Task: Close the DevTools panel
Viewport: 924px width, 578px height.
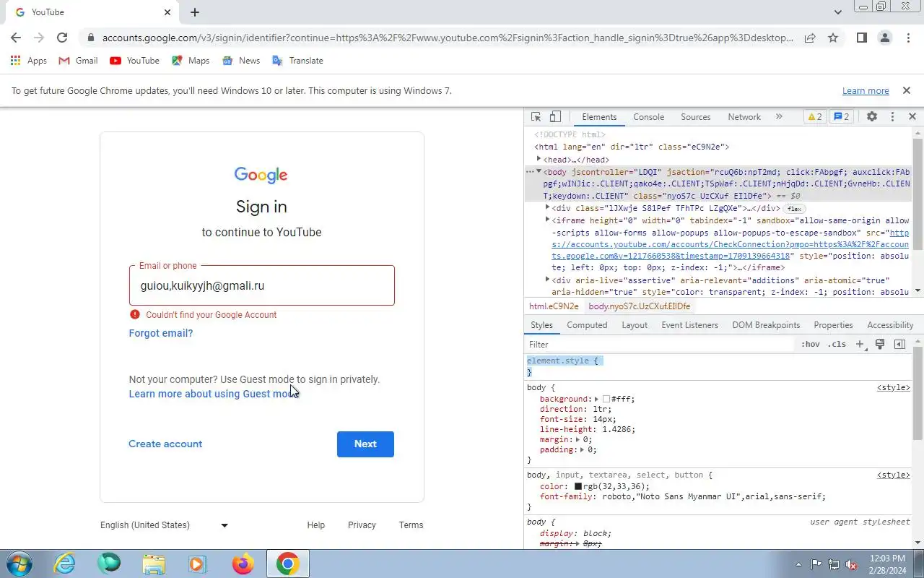Action: [x=912, y=117]
